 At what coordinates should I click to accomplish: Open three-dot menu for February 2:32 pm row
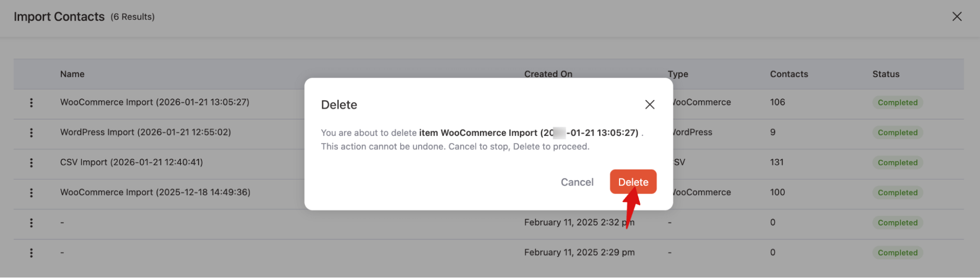pyautogui.click(x=31, y=223)
